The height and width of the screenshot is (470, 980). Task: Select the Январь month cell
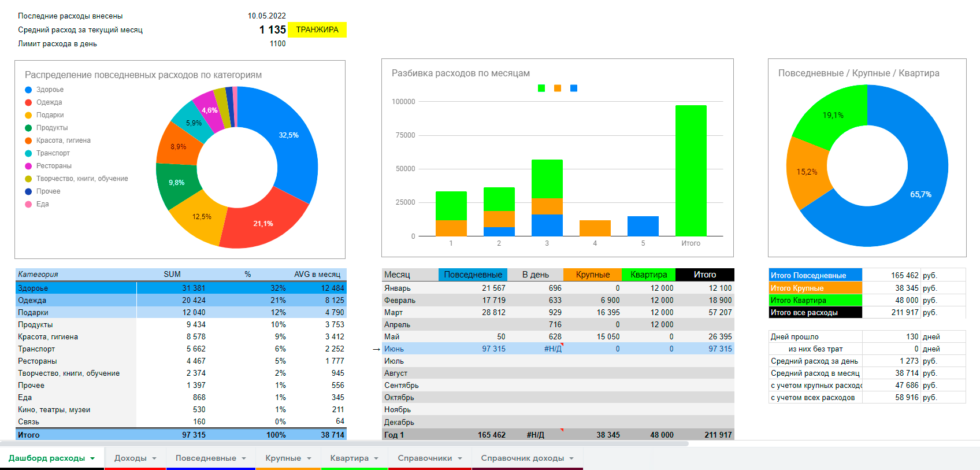pyautogui.click(x=410, y=288)
